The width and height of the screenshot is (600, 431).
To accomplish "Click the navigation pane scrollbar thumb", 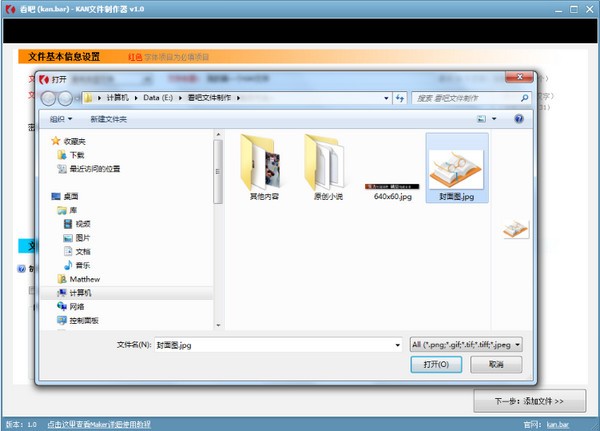I will coord(218,171).
